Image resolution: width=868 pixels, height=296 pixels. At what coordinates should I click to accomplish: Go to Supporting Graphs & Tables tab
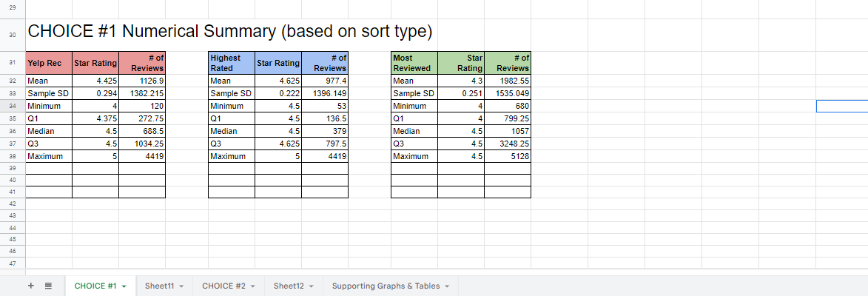pyautogui.click(x=386, y=286)
